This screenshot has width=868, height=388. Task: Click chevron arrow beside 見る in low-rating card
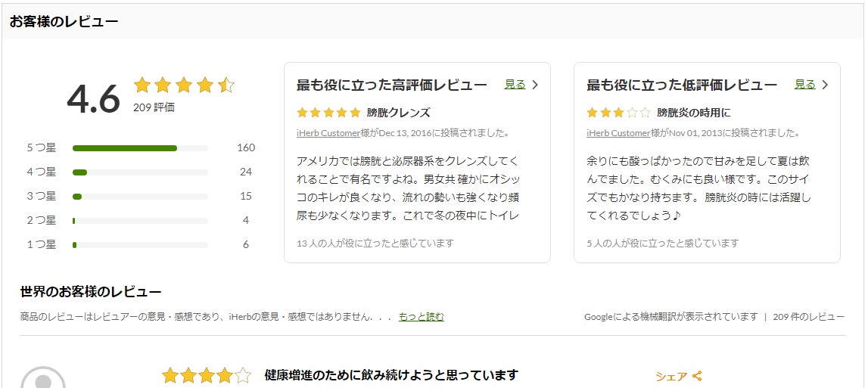coord(825,85)
